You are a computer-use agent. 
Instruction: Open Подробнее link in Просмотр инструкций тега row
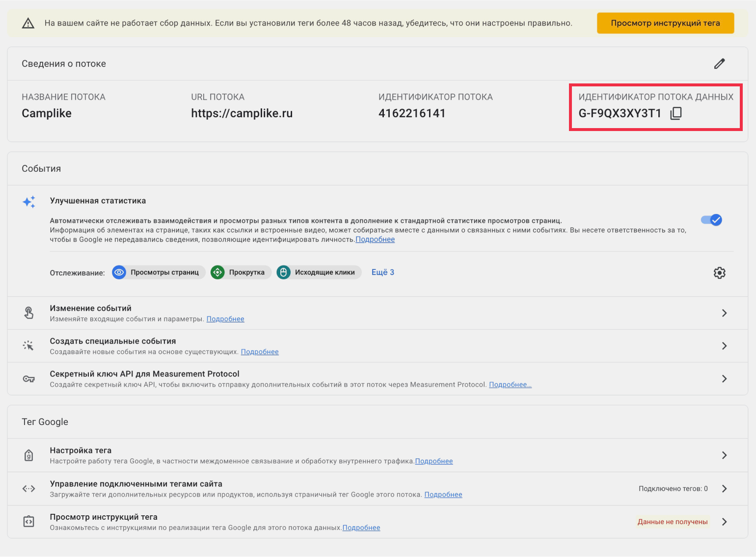click(x=361, y=528)
